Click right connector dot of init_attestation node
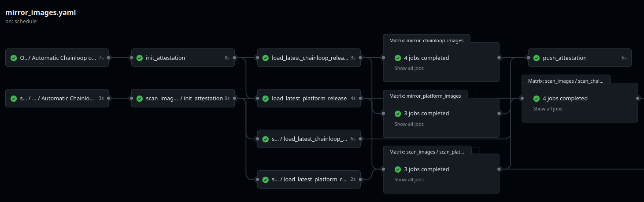The image size is (644, 202). point(234,58)
